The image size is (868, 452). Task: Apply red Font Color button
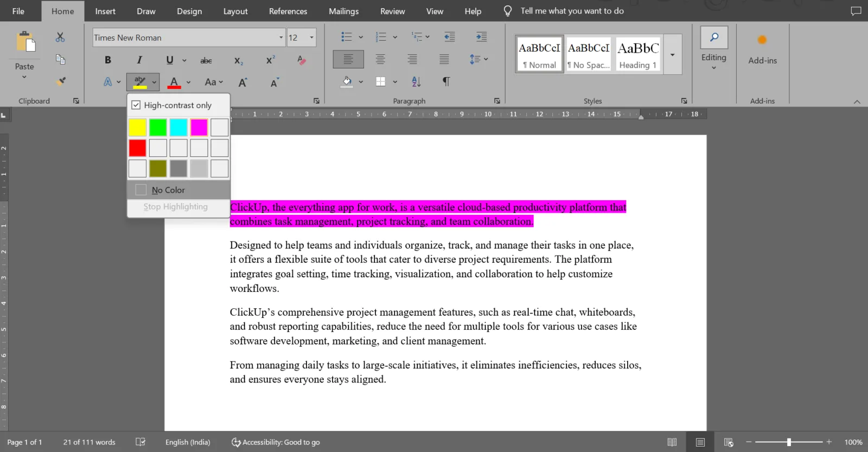coord(174,82)
